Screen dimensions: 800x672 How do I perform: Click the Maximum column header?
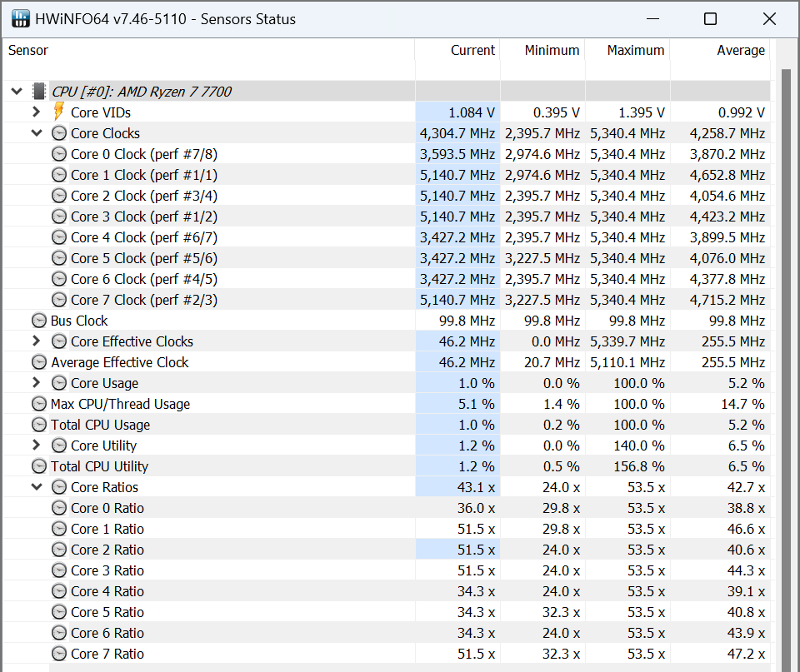coord(627,51)
